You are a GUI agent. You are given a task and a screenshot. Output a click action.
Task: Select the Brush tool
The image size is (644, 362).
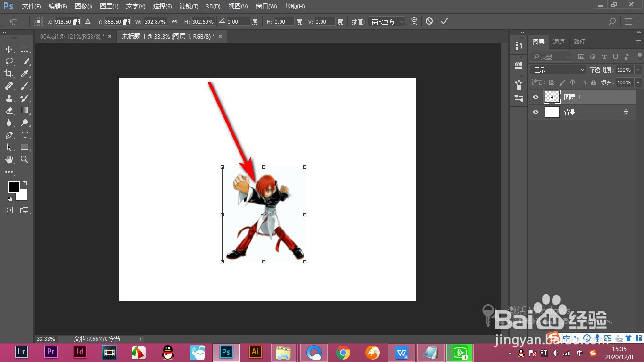coord(25,86)
